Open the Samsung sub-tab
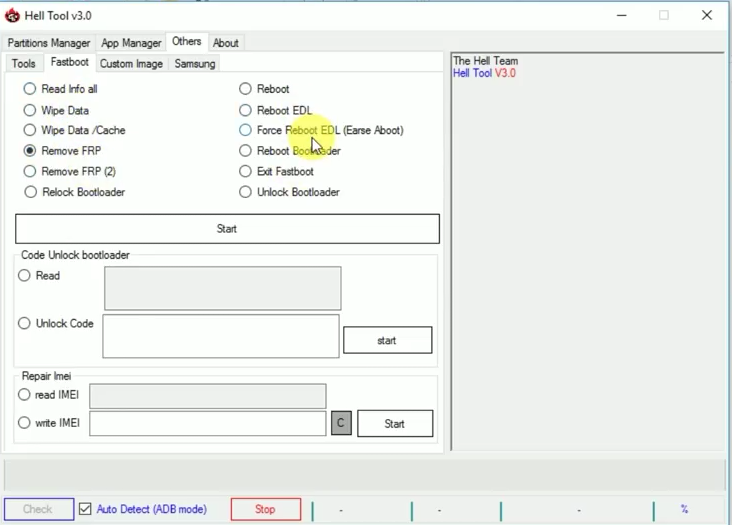Viewport: 732px width, 525px height. pyautogui.click(x=195, y=63)
